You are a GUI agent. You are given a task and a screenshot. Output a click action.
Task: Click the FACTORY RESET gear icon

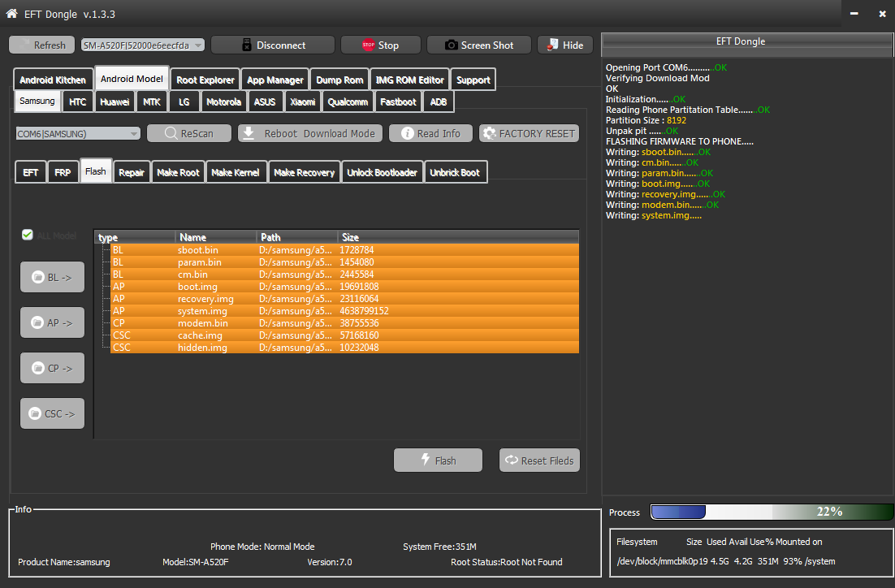click(489, 133)
